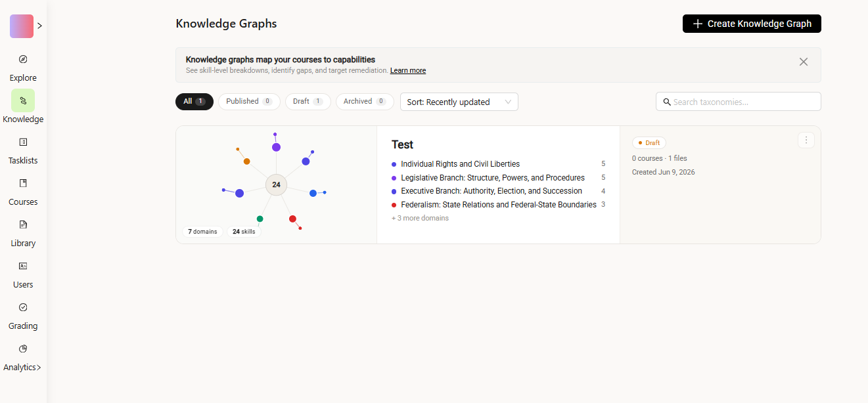Screen dimensions: 868x403
Task: Click Create Knowledge Graph button
Action: [752, 24]
